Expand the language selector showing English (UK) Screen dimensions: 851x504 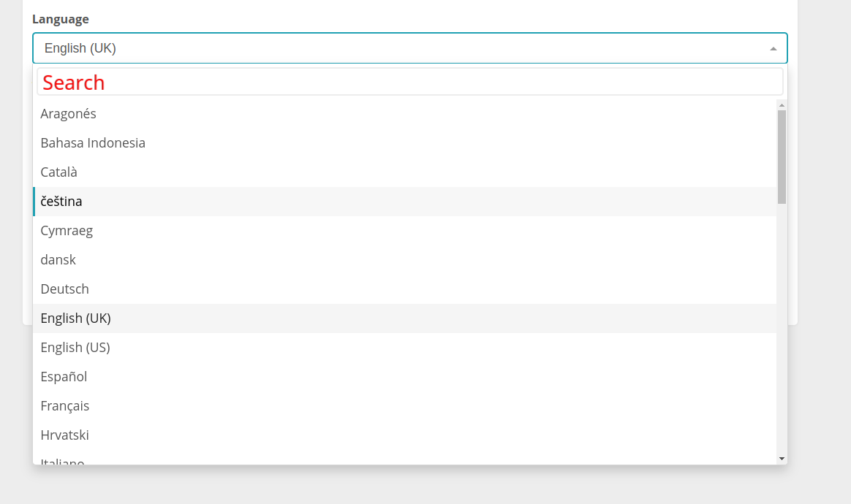pos(409,48)
